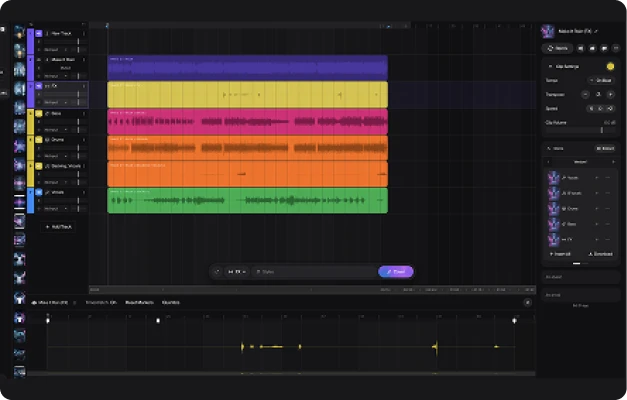The image size is (627, 400).
Task: Open the FX track options menu
Action: click(84, 86)
